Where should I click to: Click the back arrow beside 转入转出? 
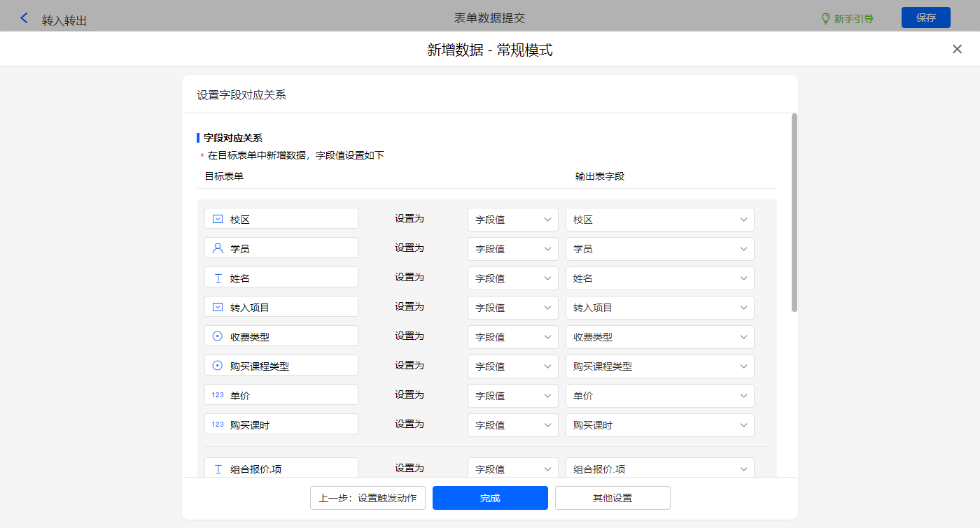click(24, 18)
